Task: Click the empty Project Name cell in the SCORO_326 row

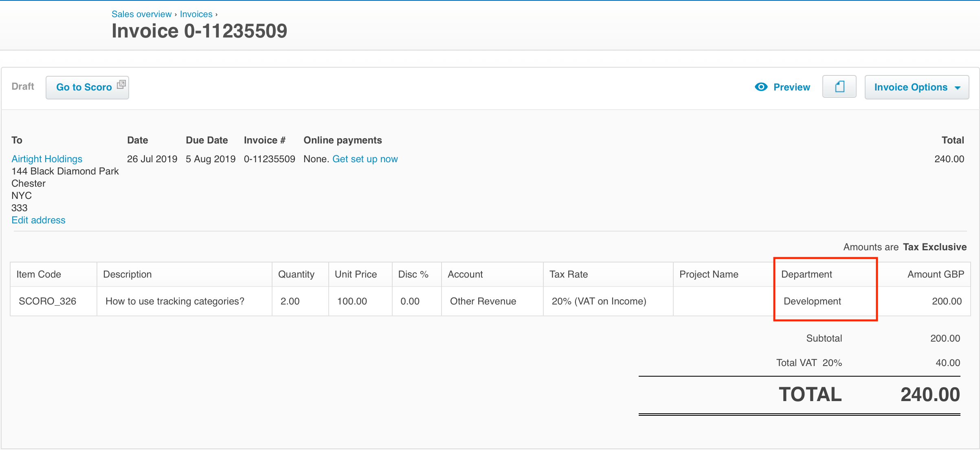Action: point(723,301)
